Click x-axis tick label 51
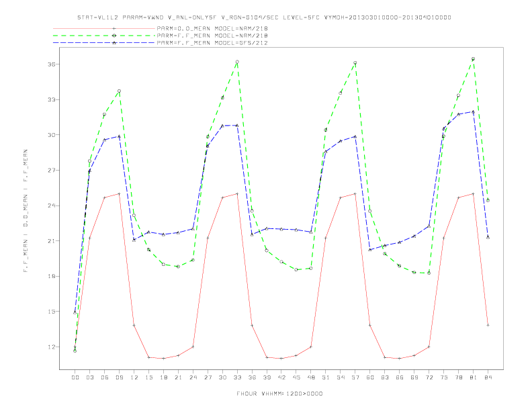 (326, 377)
